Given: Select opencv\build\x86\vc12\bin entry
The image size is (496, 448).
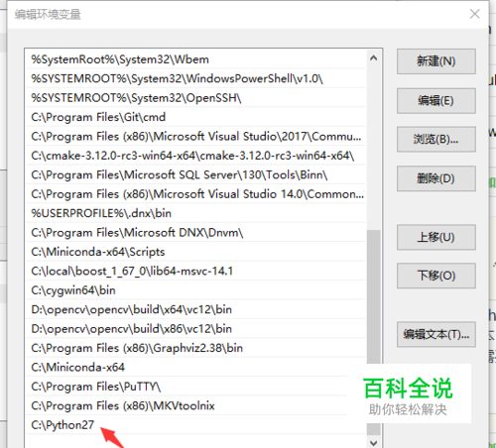Looking at the screenshot, I should click(195, 329).
